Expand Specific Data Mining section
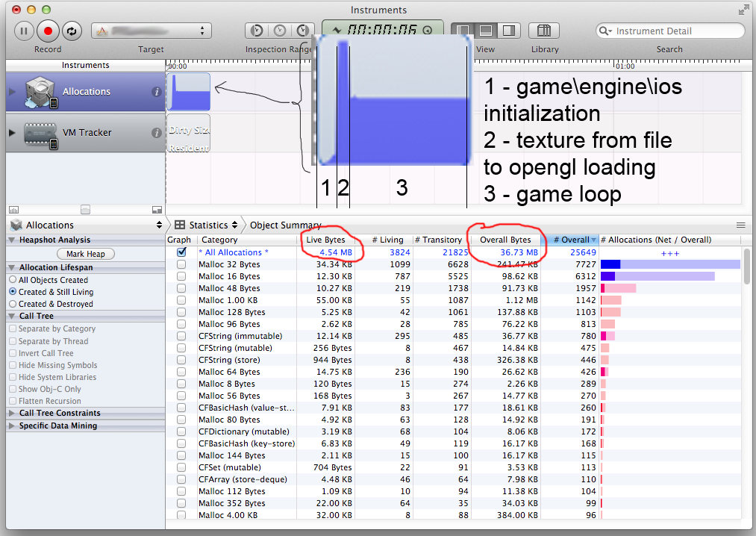 point(13,426)
